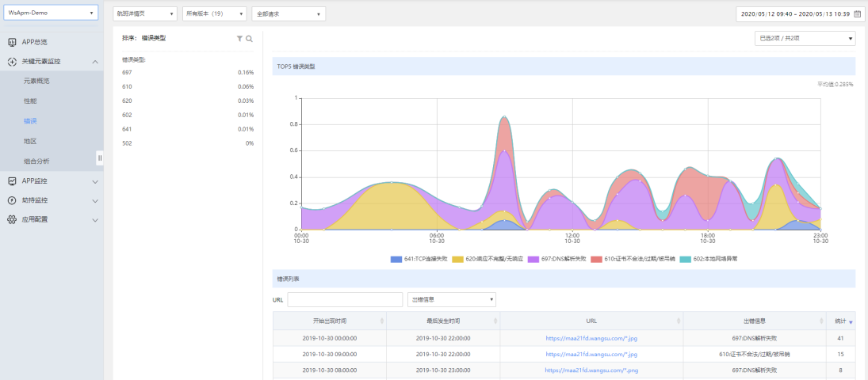868x380 pixels.
Task: Sort by the 开始出现时间 column arrows
Action: [382, 321]
